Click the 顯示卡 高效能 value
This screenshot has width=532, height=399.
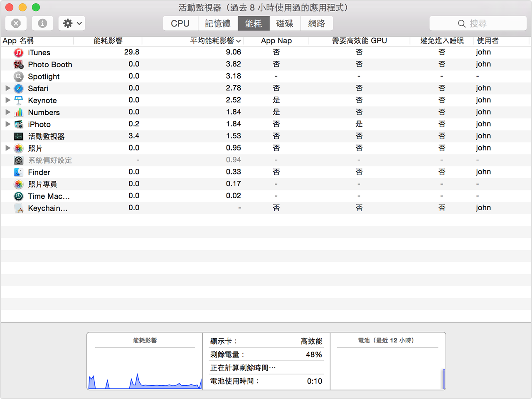[x=312, y=341]
